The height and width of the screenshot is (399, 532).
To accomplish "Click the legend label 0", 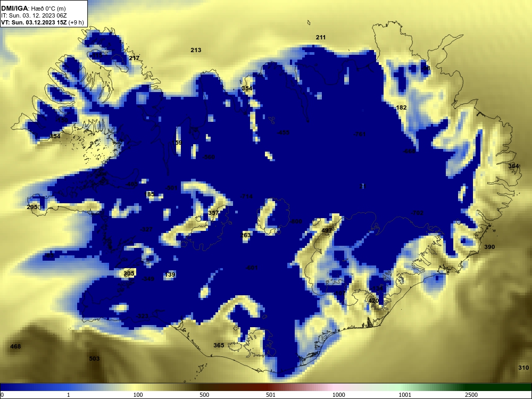I will (2, 395).
